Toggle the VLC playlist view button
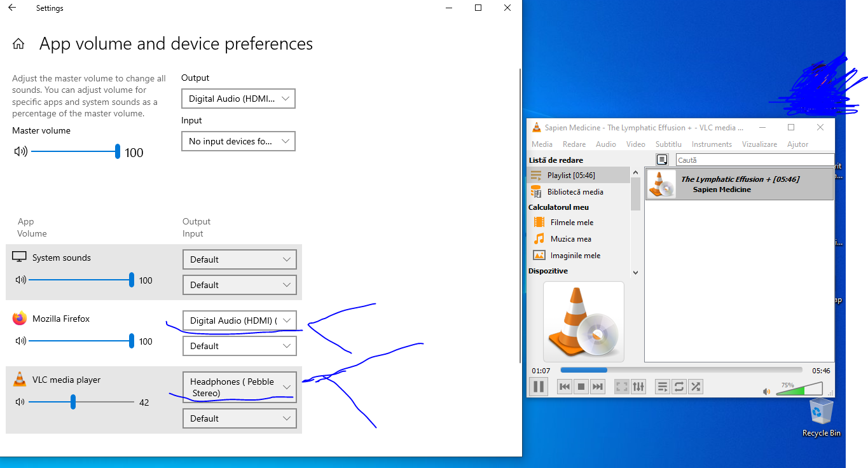 663,387
